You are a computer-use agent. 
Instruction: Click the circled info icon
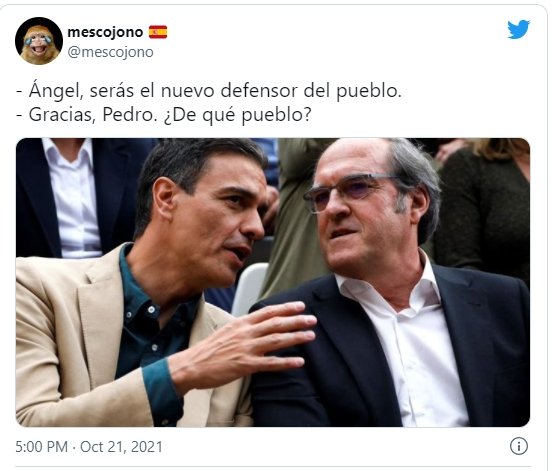tap(519, 446)
